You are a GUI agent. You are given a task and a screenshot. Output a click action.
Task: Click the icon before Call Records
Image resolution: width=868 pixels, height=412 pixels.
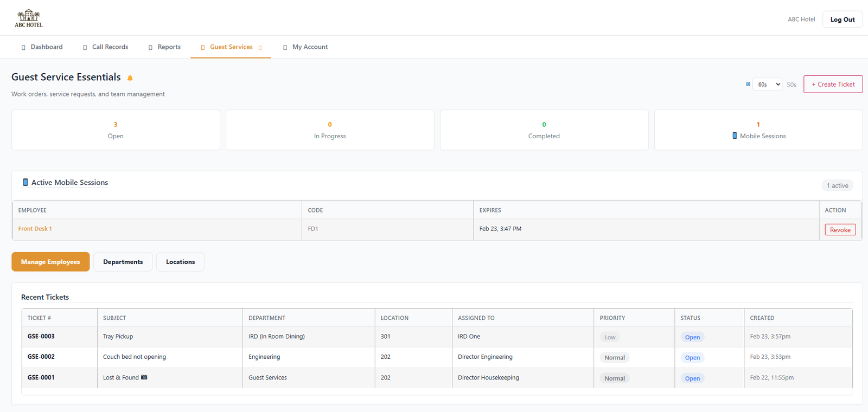click(85, 48)
